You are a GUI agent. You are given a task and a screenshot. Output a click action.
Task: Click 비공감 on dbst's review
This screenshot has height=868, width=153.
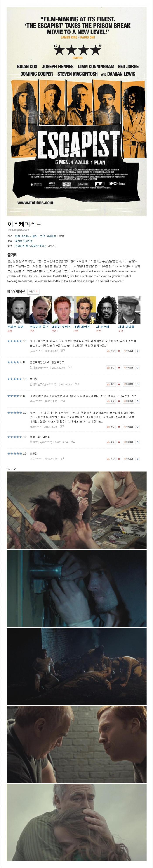(129, 427)
